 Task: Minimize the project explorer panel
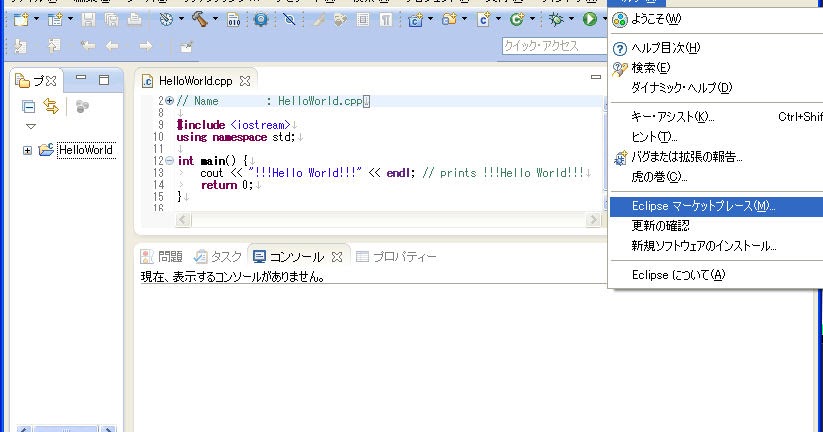(81, 78)
